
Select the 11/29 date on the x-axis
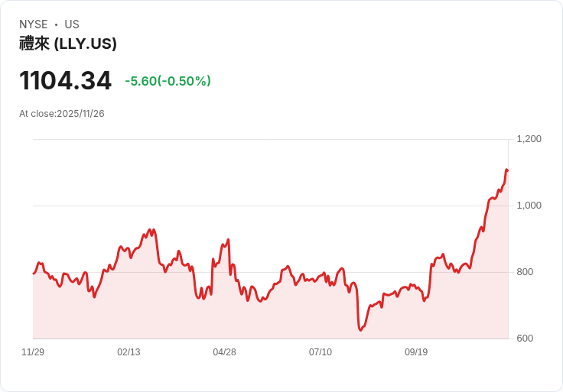(x=33, y=352)
